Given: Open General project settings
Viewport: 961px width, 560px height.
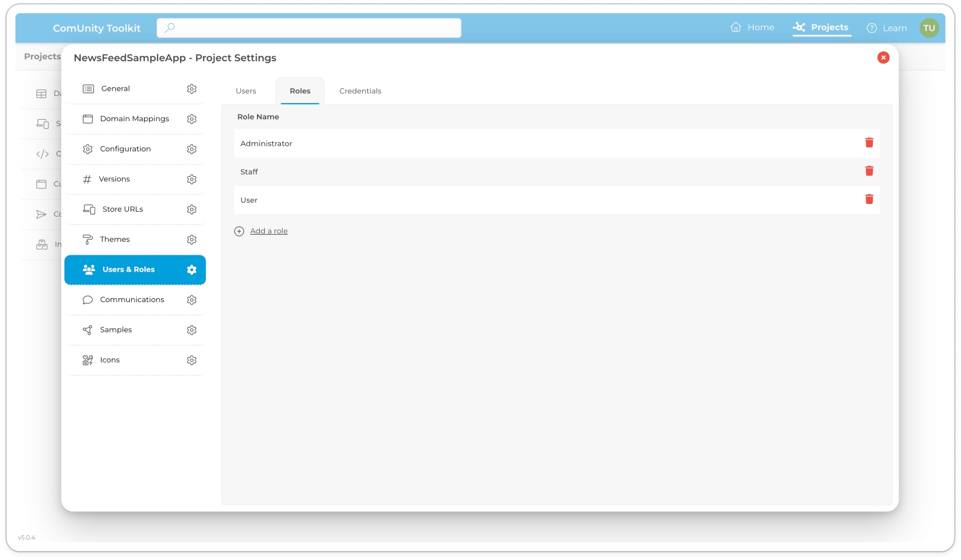Looking at the screenshot, I should (x=116, y=89).
